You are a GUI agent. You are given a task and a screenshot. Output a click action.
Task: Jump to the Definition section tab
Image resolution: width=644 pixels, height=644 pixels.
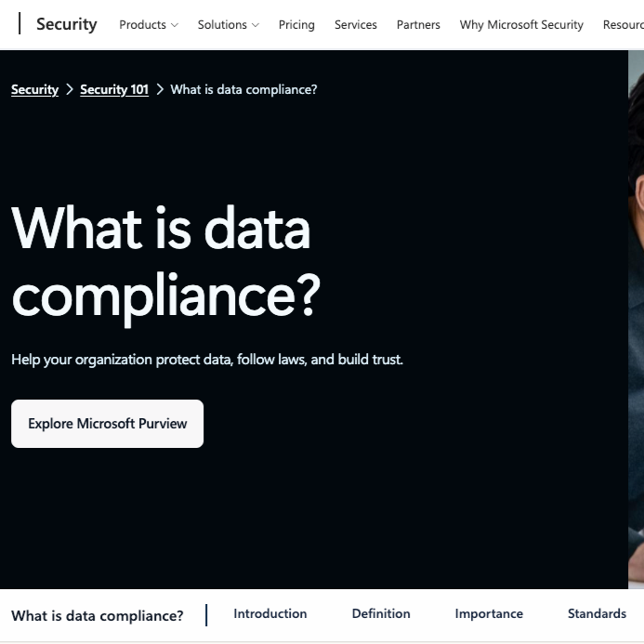tap(381, 613)
